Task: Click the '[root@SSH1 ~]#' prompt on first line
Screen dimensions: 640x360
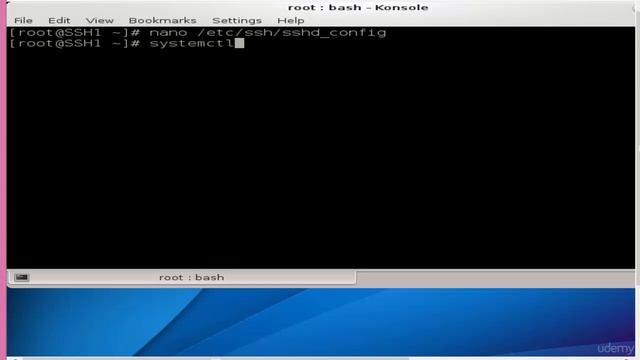Action: point(75,32)
